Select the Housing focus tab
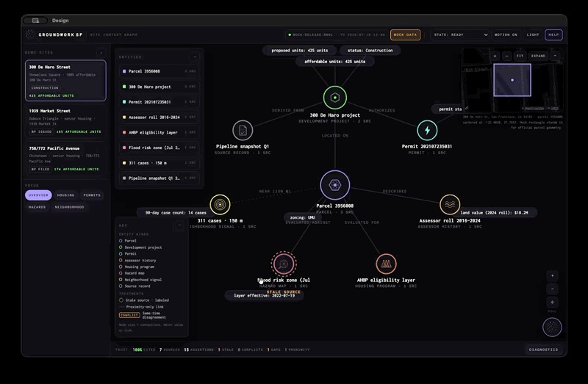 coord(65,195)
